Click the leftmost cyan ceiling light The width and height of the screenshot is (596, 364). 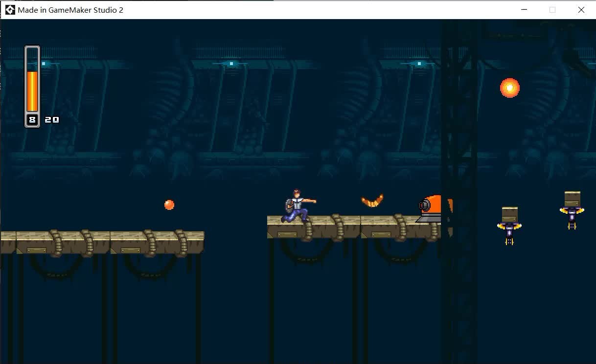(44, 64)
